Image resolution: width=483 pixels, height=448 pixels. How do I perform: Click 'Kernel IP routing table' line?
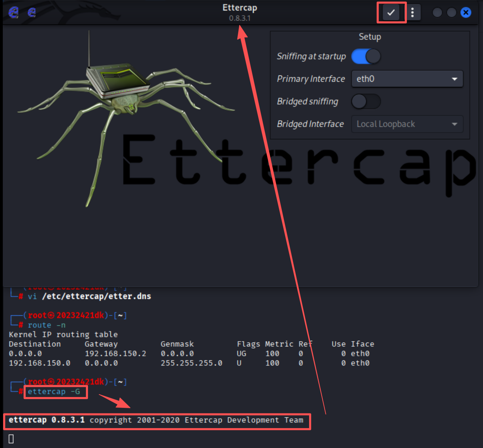coord(63,335)
